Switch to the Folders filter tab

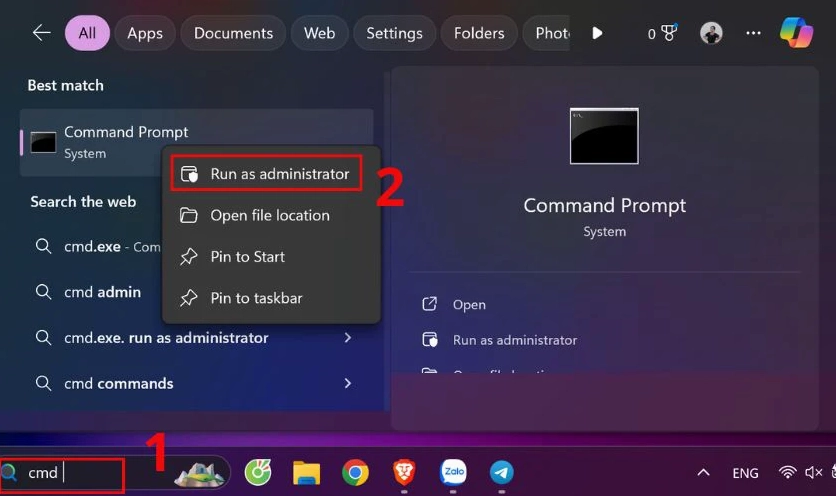(x=479, y=33)
